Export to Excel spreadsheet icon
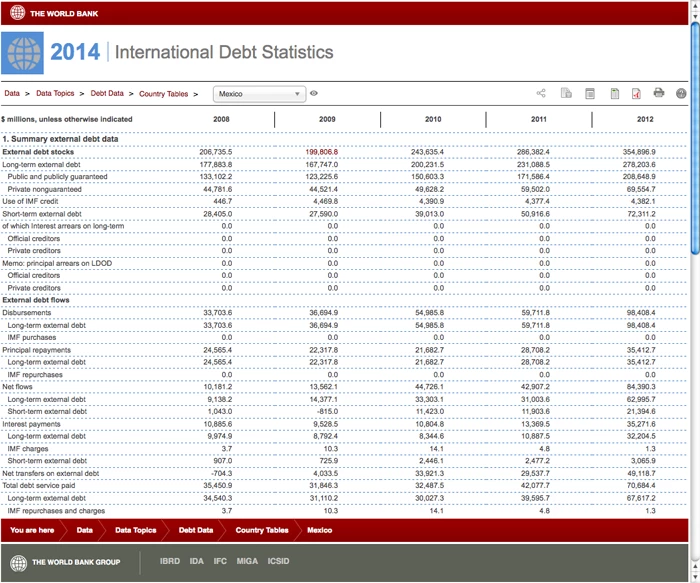 [615, 93]
